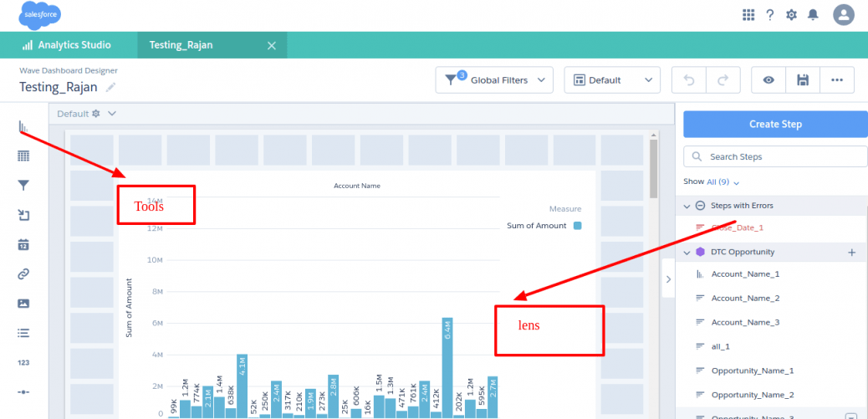This screenshot has width=868, height=419.
Task: Focus the Search Steps field
Action: click(x=775, y=156)
